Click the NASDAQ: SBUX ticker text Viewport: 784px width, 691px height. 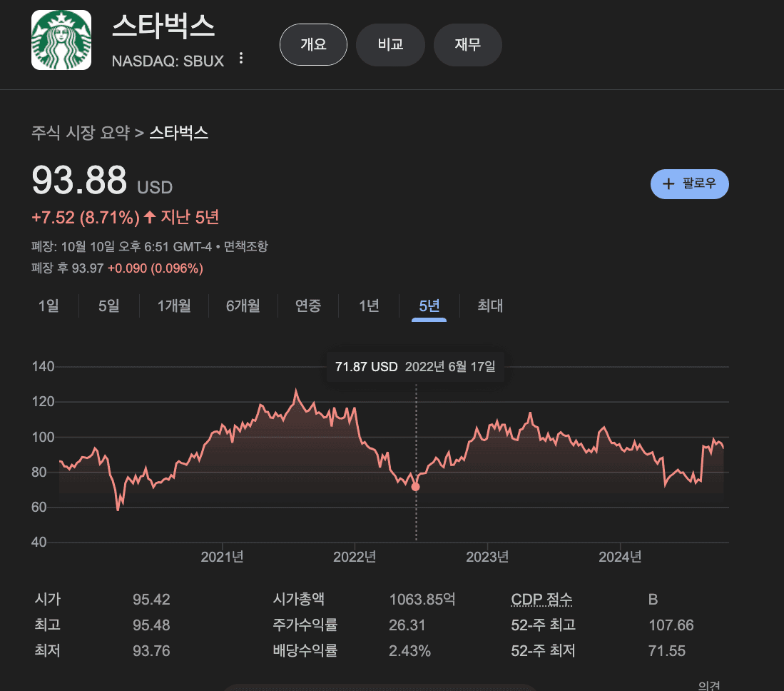[x=168, y=61]
